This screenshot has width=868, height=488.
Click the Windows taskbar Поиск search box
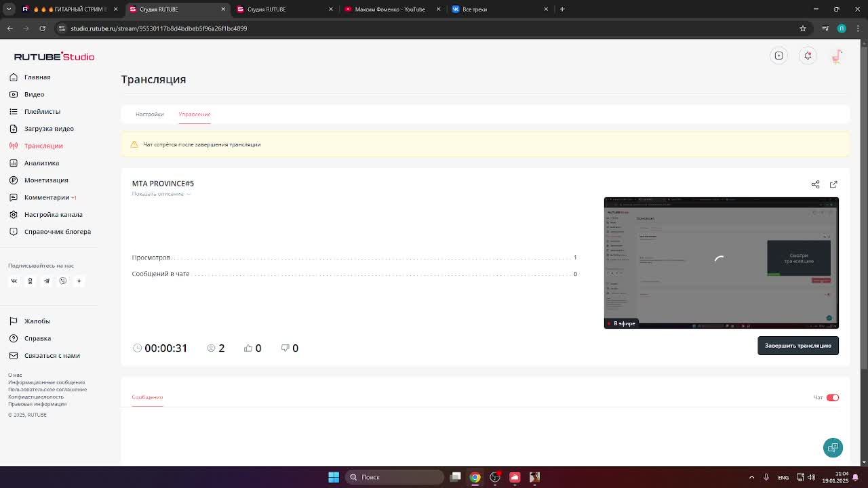[x=395, y=477]
